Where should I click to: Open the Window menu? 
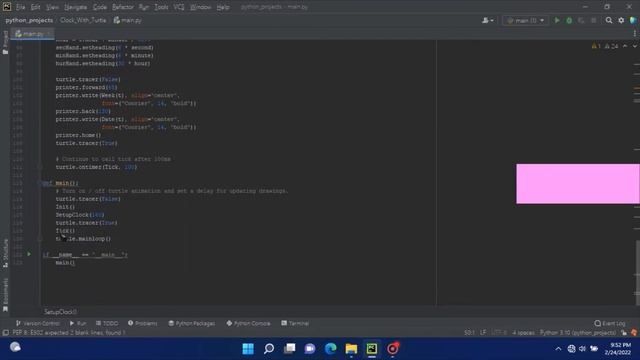[x=200, y=7]
